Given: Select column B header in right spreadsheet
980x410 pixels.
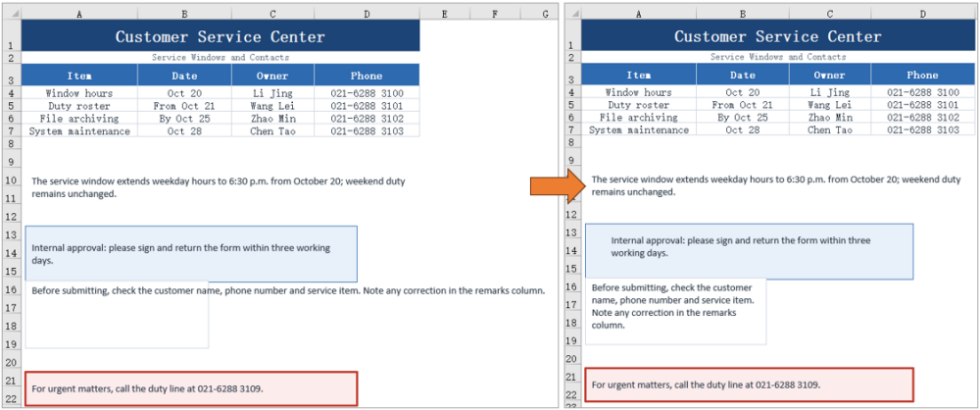Looking at the screenshot, I should pyautogui.click(x=743, y=14).
